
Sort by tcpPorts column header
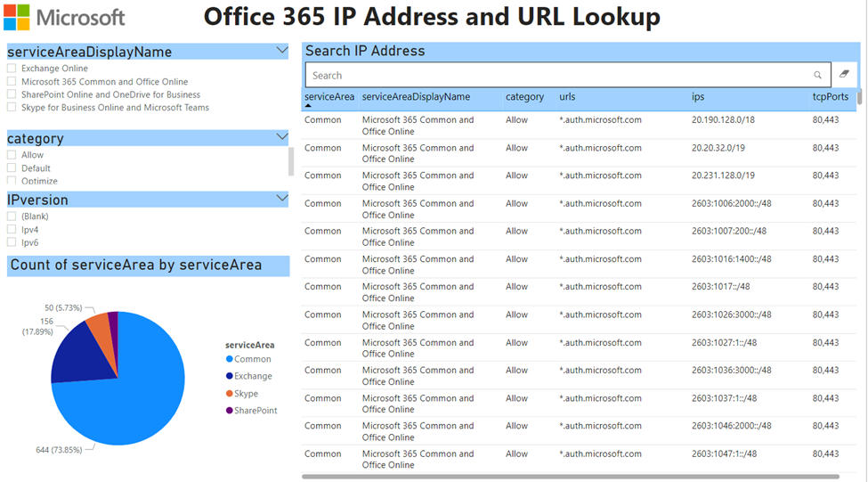click(x=830, y=96)
